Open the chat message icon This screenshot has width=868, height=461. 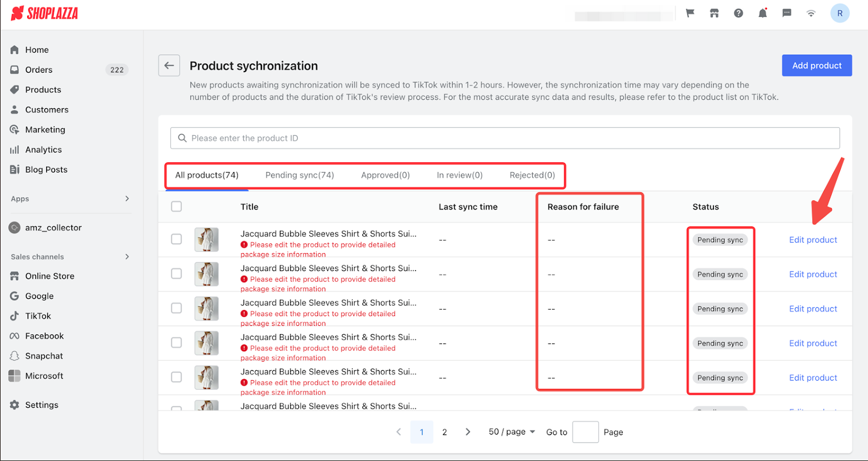[787, 13]
